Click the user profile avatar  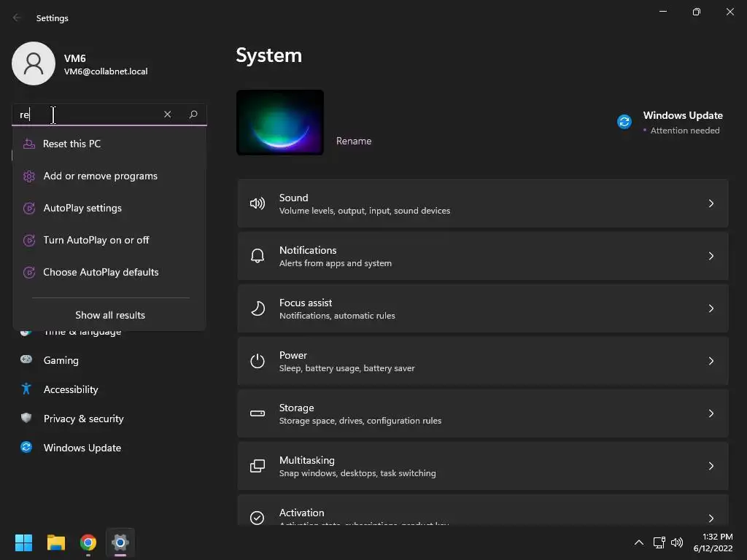34,63
